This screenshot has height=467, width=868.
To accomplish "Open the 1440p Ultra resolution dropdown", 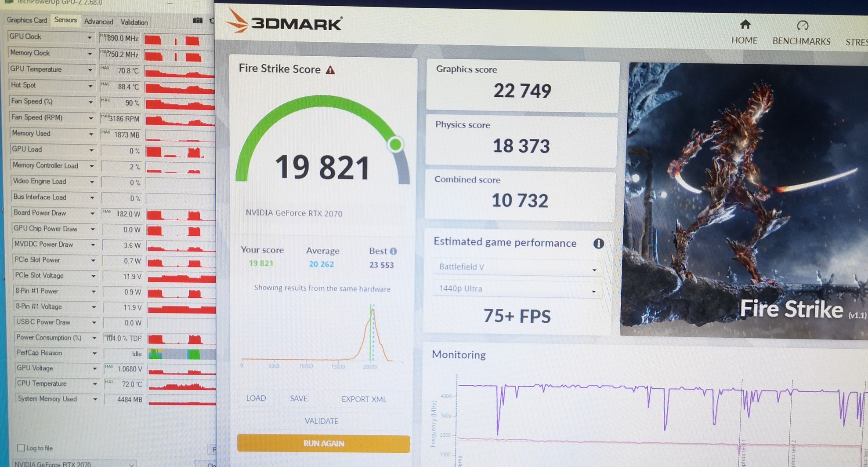I will pos(517,289).
